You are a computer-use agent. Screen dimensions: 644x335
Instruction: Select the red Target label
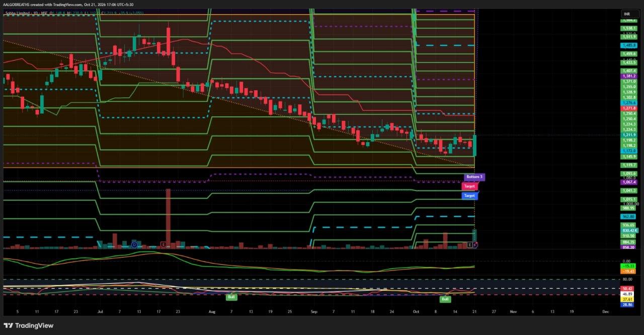coord(469,186)
